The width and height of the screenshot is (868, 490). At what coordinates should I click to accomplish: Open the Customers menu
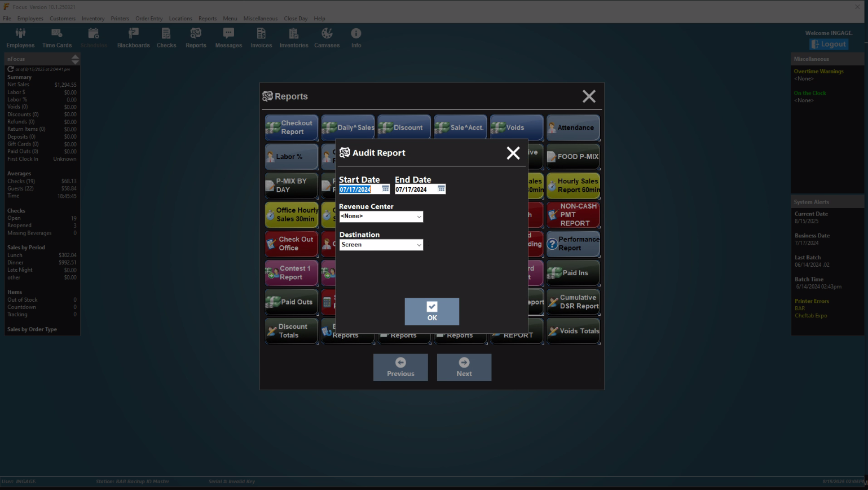[x=62, y=19]
